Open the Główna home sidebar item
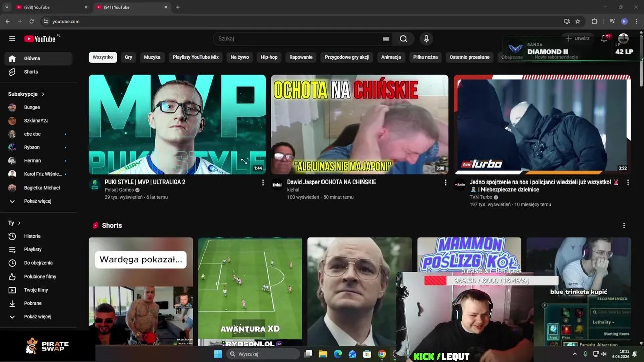 pyautogui.click(x=39, y=58)
